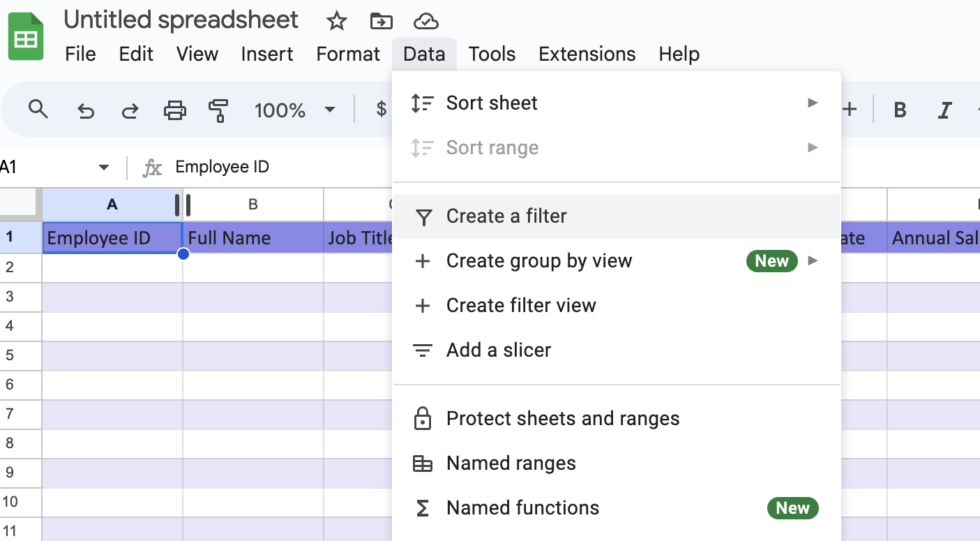Select the column B header
Viewport: 980px width, 541px height.
[x=252, y=205]
